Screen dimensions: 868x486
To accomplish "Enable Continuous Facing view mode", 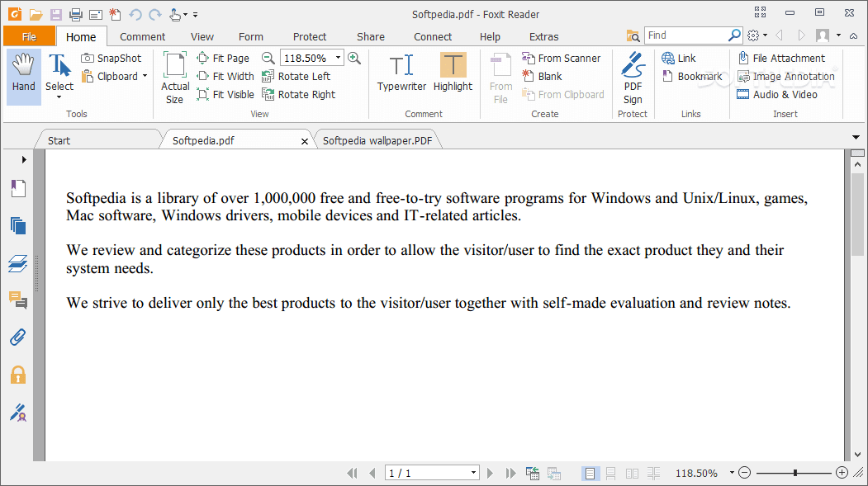I will pyautogui.click(x=654, y=474).
